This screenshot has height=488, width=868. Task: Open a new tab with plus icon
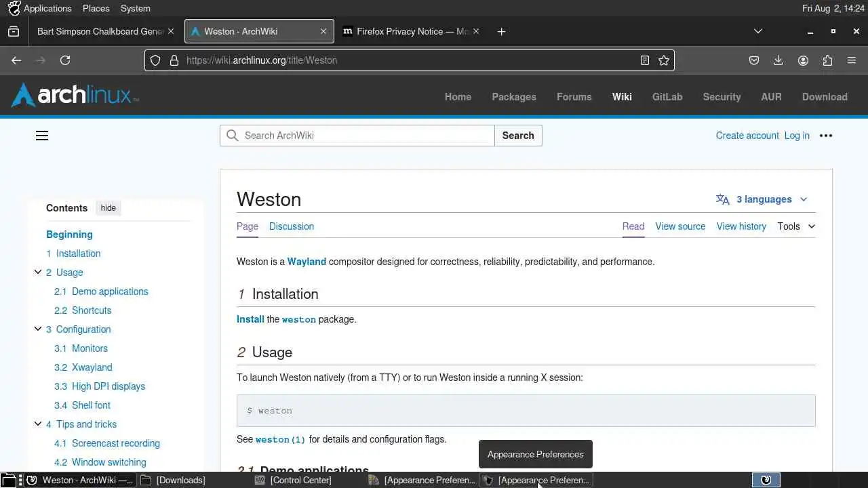(501, 31)
